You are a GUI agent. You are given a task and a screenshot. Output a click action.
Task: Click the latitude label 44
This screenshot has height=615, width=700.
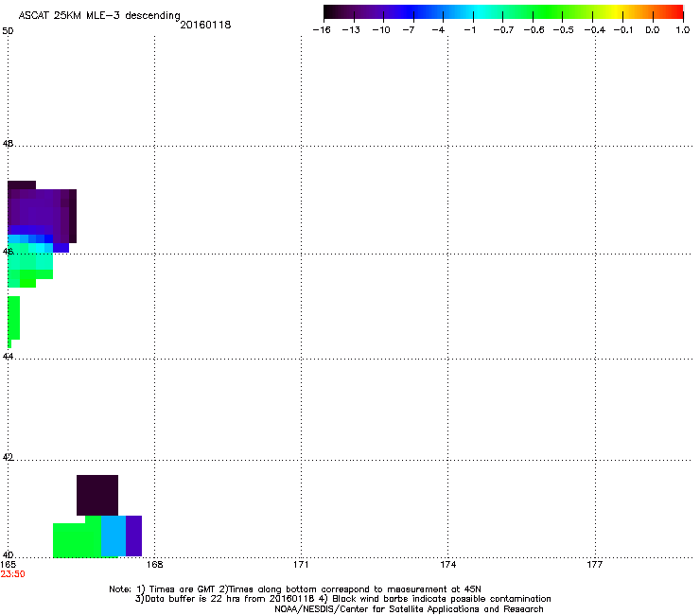(8, 357)
